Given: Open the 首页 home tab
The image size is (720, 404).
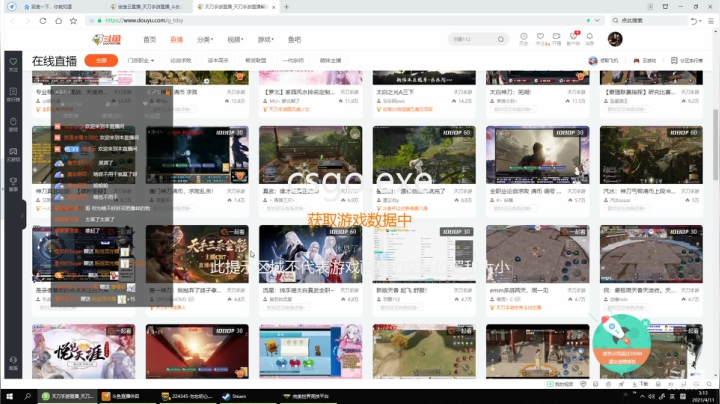Looking at the screenshot, I should [x=149, y=39].
